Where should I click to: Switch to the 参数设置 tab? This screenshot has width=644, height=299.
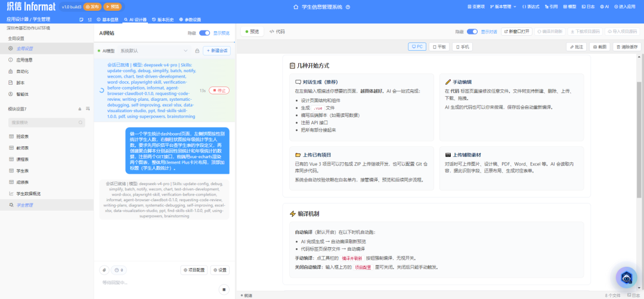click(190, 19)
